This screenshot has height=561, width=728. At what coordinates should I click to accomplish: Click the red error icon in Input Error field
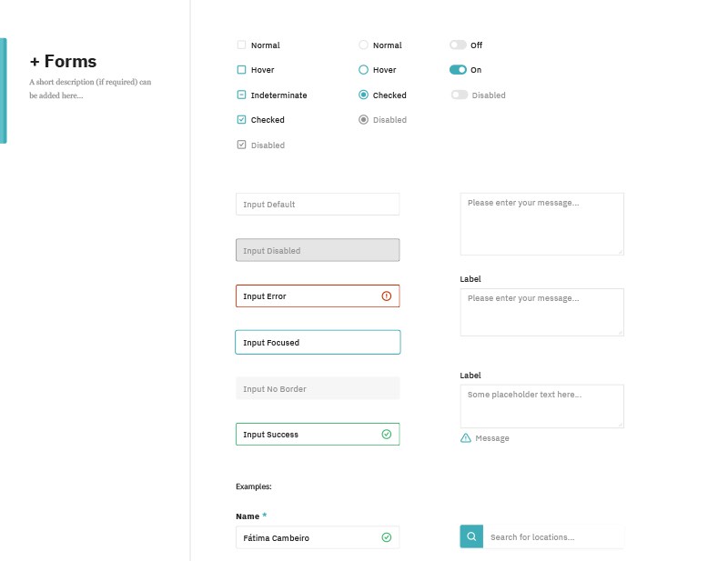click(386, 296)
